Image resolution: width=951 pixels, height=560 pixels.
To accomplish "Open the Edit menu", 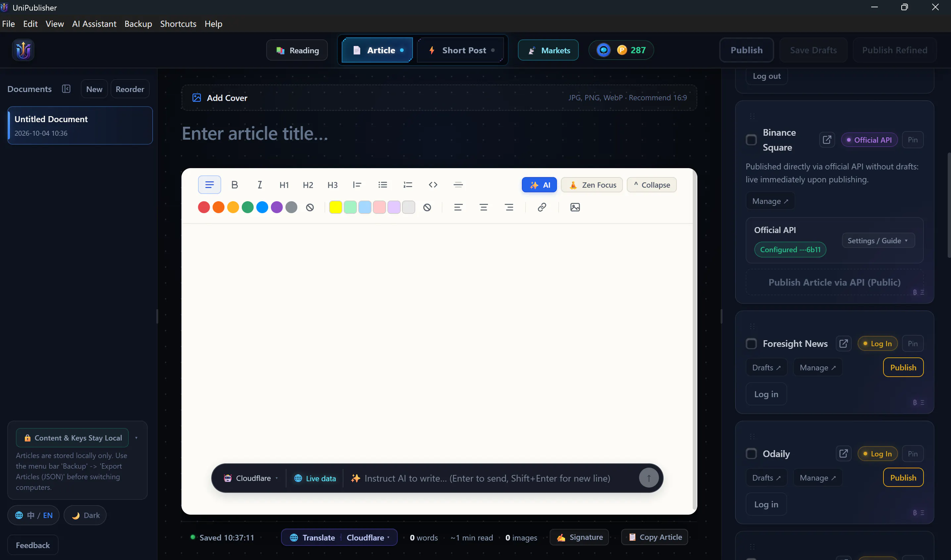I will click(x=30, y=24).
